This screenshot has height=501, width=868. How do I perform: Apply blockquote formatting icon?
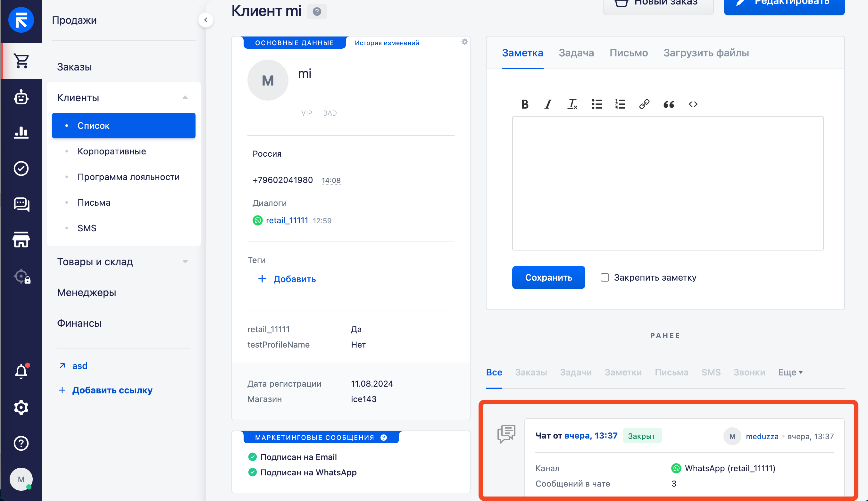[x=668, y=104]
